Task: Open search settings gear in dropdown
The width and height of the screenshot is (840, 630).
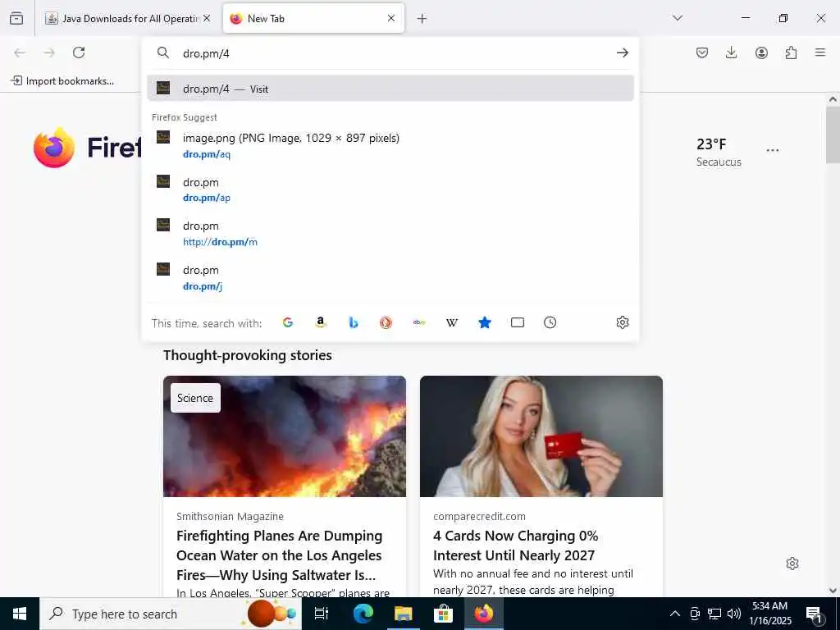Action: pos(622,322)
